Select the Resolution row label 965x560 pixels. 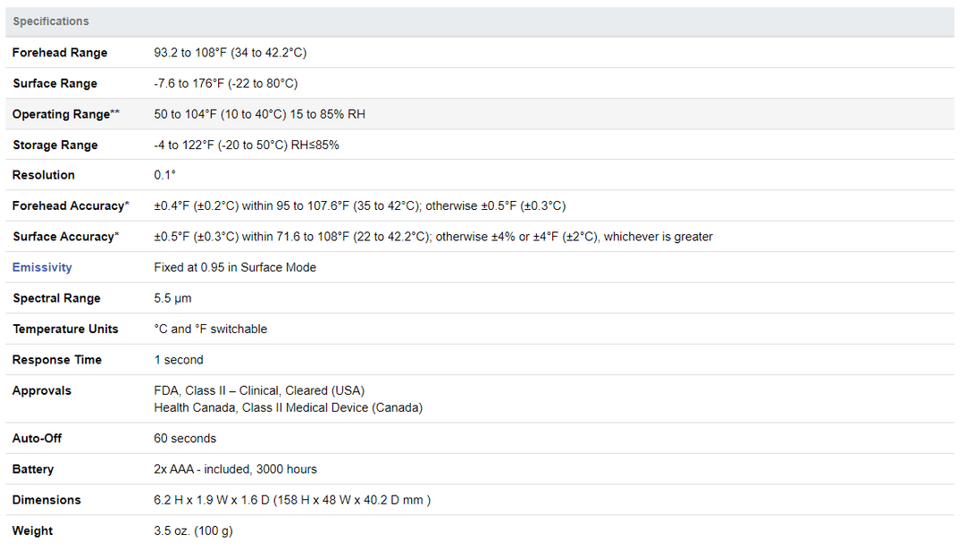pyautogui.click(x=44, y=175)
